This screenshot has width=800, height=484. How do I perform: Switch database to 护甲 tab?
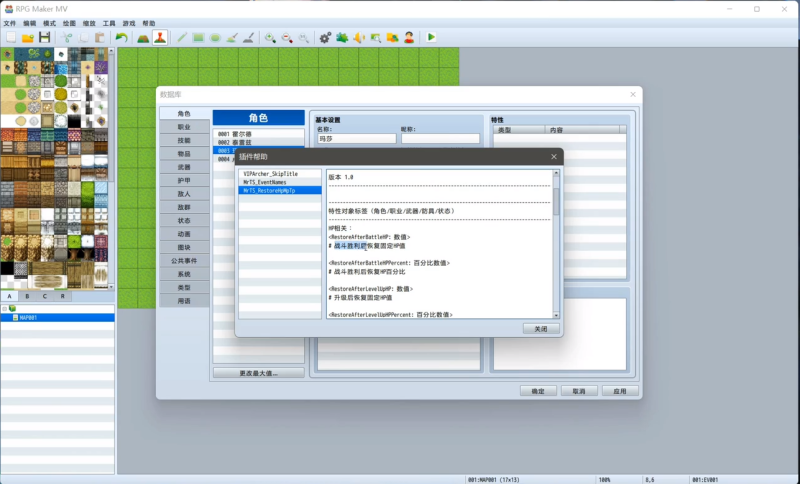click(x=184, y=181)
